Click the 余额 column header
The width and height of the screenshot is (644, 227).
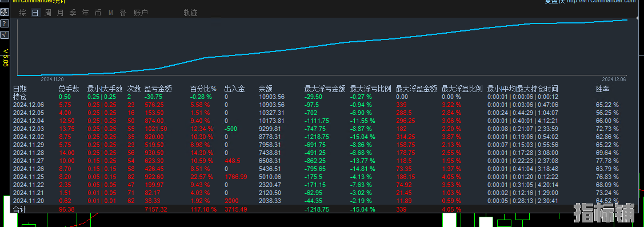[265, 89]
